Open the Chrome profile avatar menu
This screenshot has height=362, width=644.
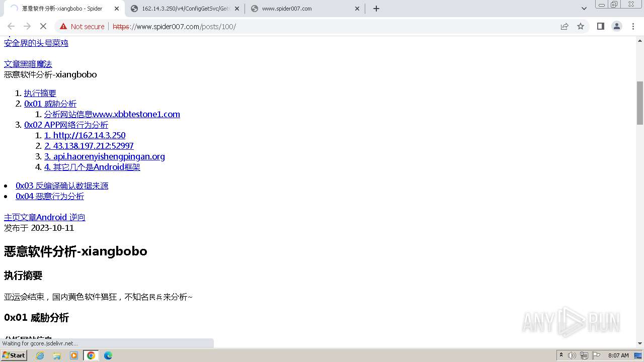click(616, 26)
